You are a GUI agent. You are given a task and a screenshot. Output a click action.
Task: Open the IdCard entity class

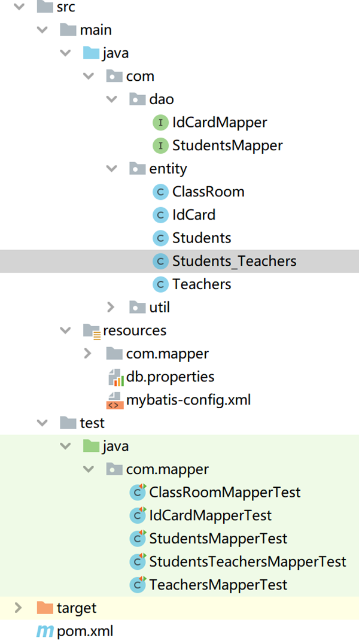point(193,215)
